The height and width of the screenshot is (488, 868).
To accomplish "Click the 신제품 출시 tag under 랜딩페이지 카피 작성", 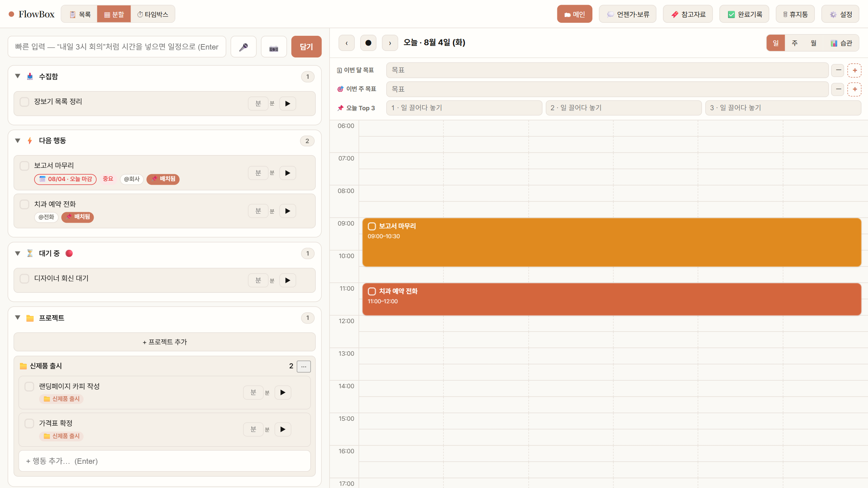I will click(61, 399).
